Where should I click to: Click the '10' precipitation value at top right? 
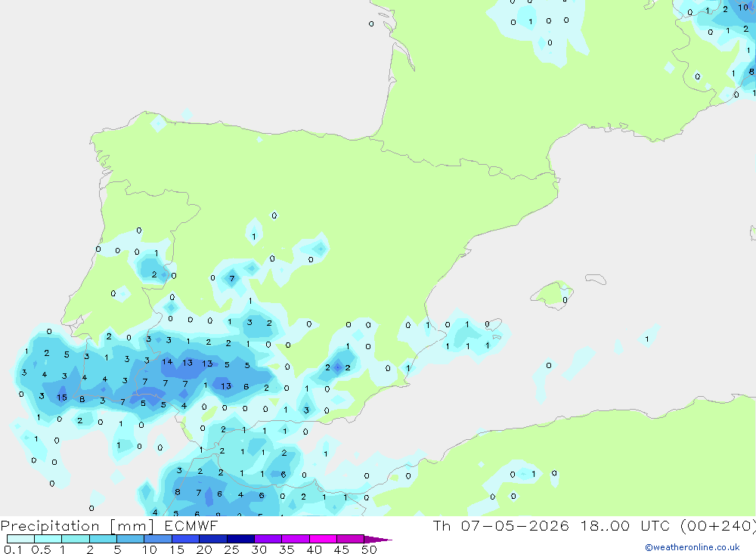(x=743, y=8)
